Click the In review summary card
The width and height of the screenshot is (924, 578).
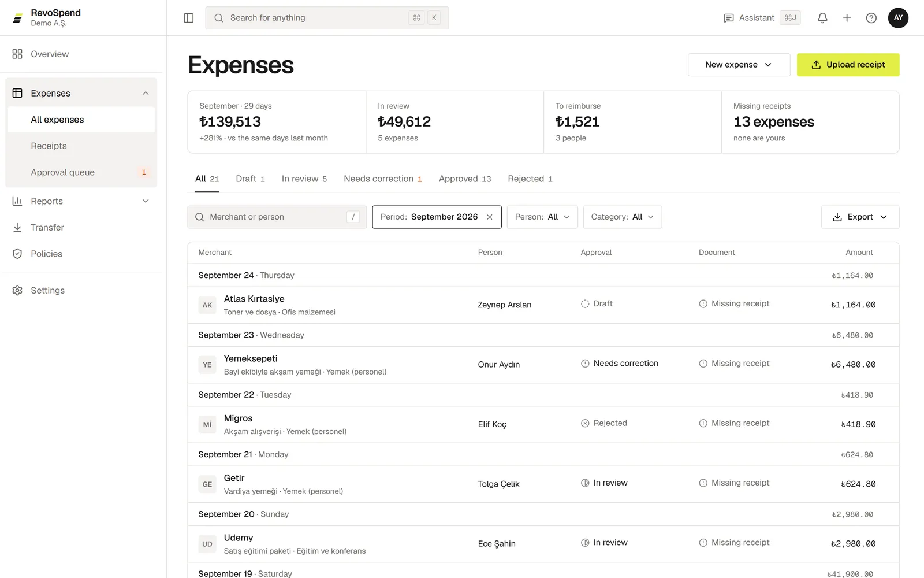455,122
